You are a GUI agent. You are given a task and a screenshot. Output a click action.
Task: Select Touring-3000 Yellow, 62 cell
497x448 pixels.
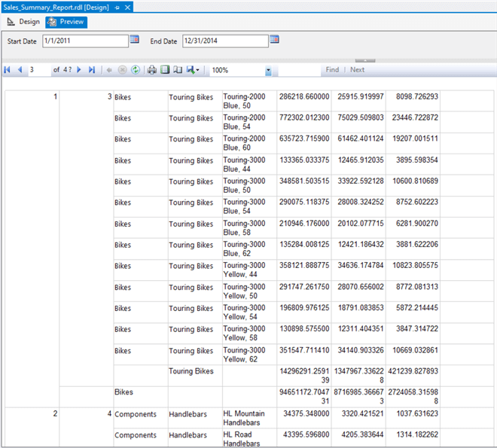[x=249, y=354]
